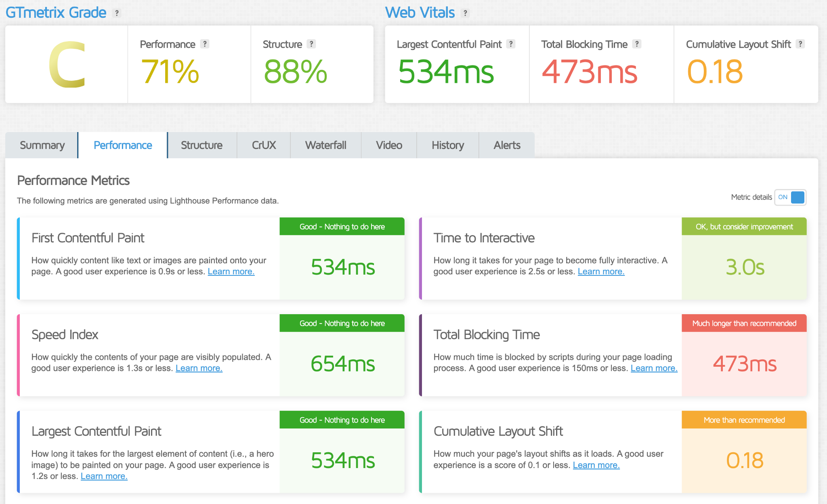
Task: Click question mark beside Performance score
Action: pyautogui.click(x=205, y=44)
